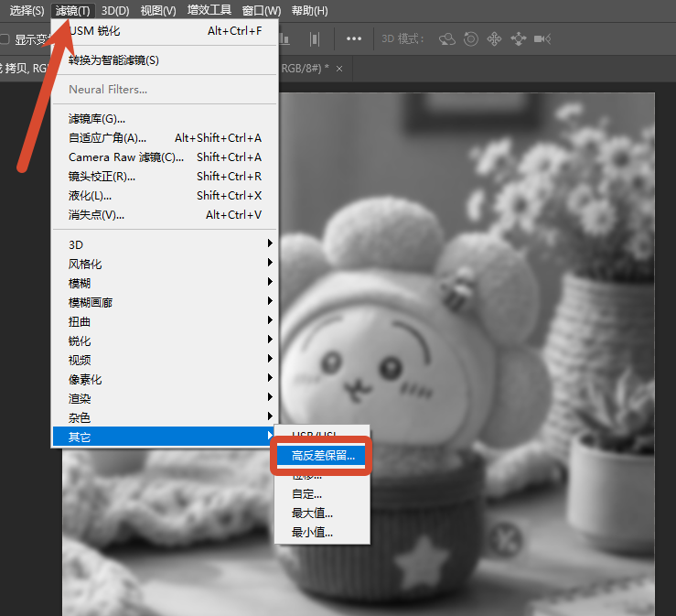Click the 滤镜(T) menu in menu bar
Image resolution: width=676 pixels, height=616 pixels.
[x=72, y=10]
